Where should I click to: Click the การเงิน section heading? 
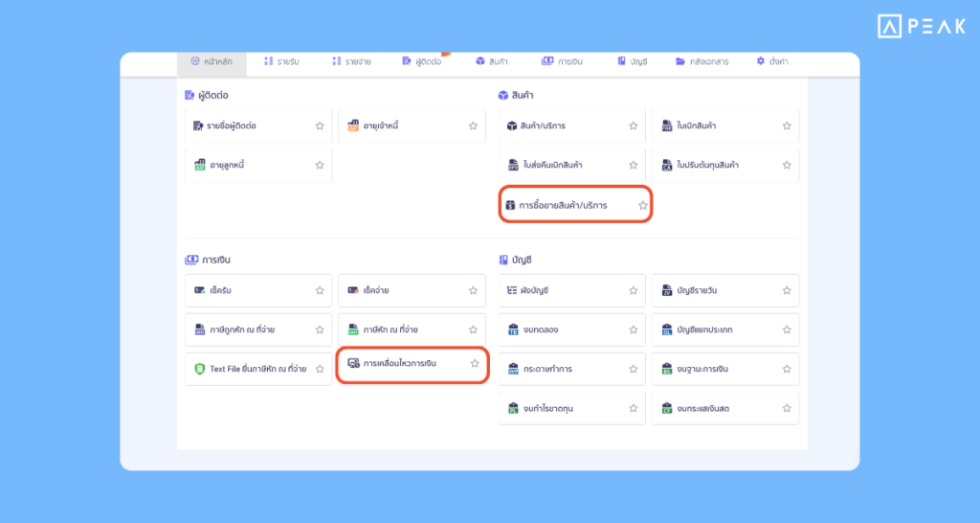click(208, 260)
